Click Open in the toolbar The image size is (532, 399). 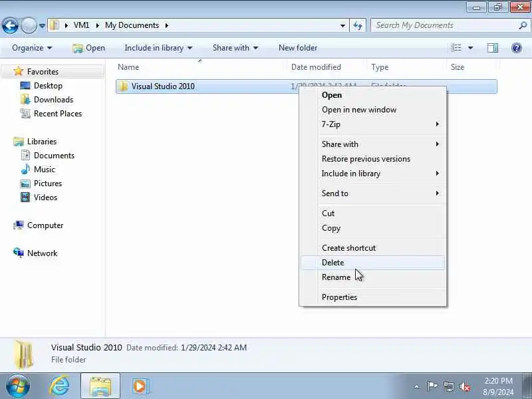tap(89, 48)
